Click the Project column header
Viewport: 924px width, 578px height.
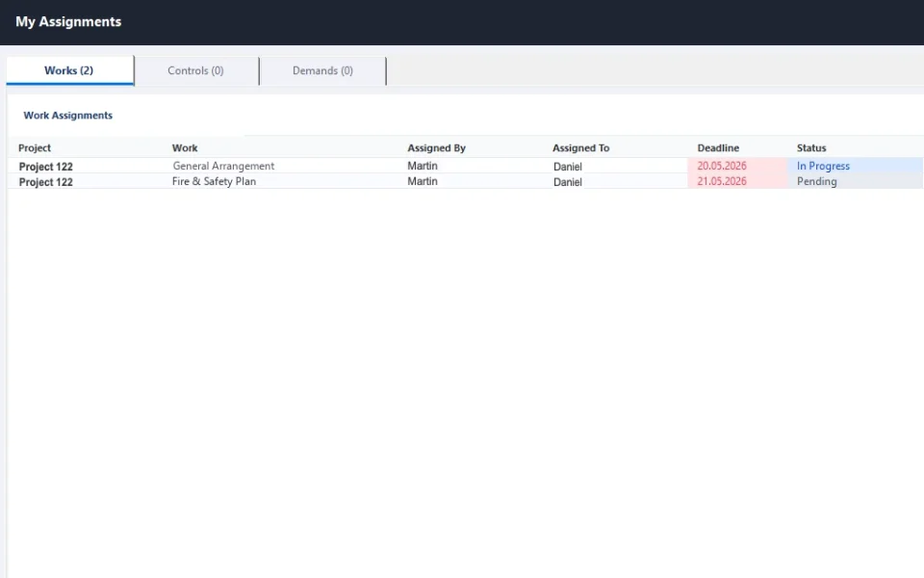[35, 148]
